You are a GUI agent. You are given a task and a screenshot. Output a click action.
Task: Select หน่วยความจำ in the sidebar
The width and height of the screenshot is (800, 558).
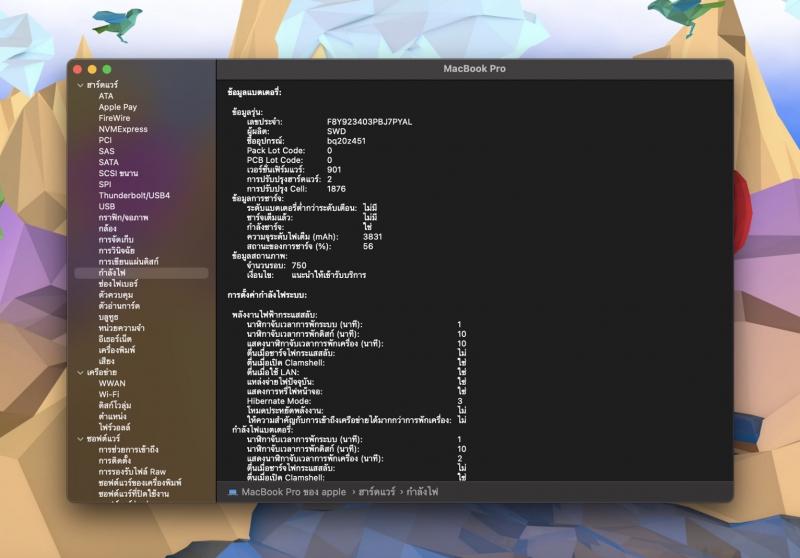(121, 327)
